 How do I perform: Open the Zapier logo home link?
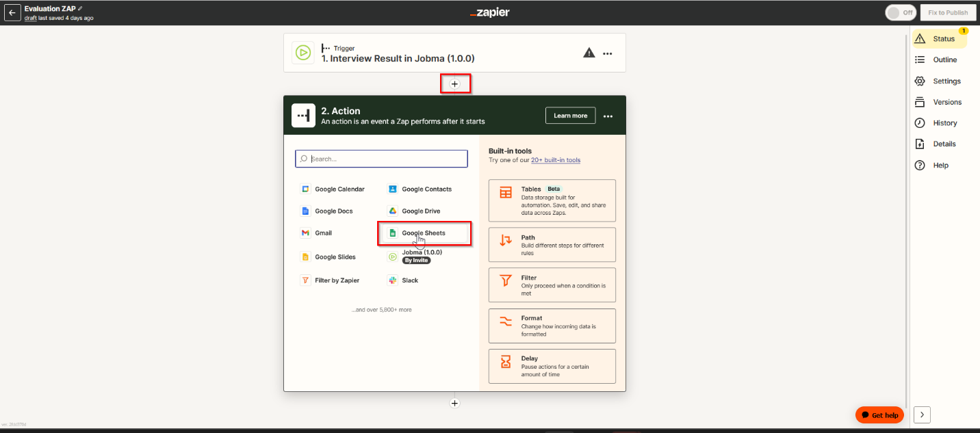pos(489,12)
